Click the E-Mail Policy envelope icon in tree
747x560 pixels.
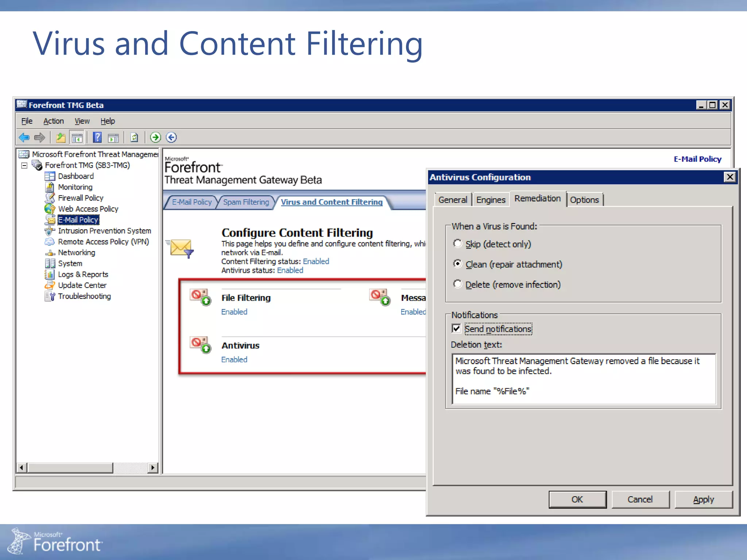(50, 220)
